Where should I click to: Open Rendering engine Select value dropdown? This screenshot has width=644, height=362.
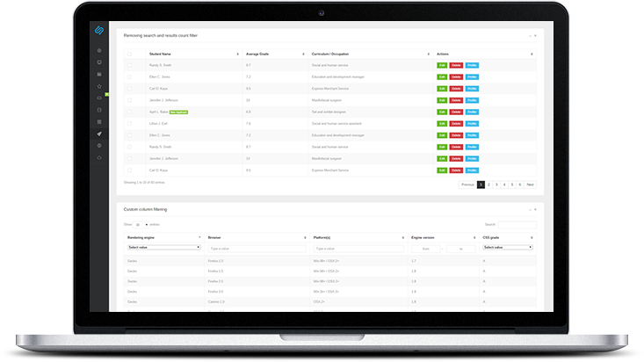tap(163, 248)
